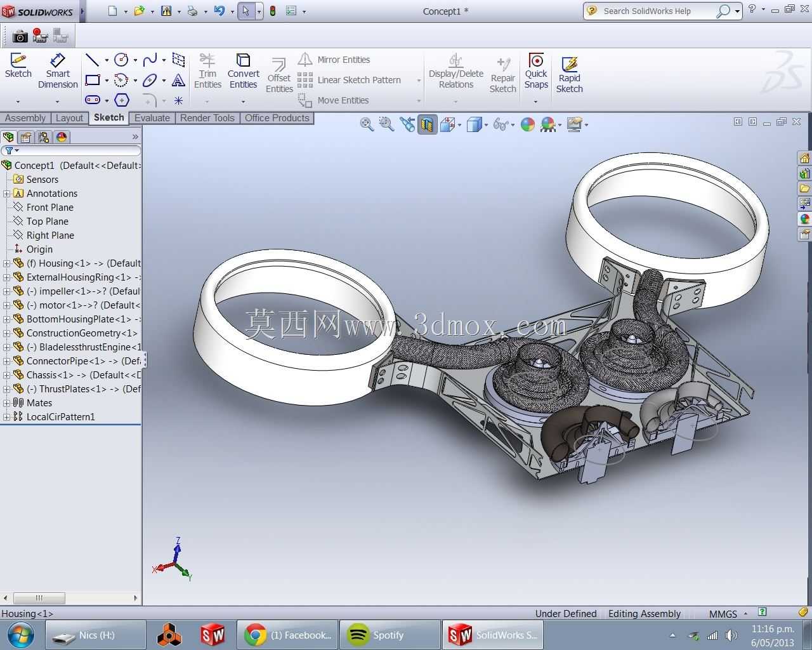This screenshot has height=650, width=812.
Task: Click the Sketch button in ribbon
Action: [18, 65]
